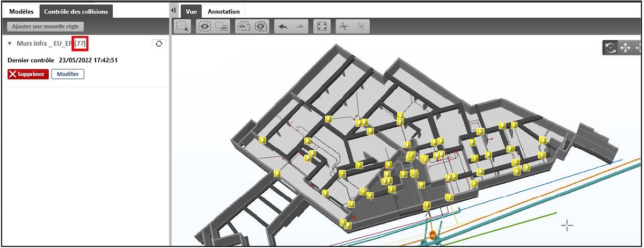Open the Vue tab
Screen dimensions: 644x248
tap(191, 11)
